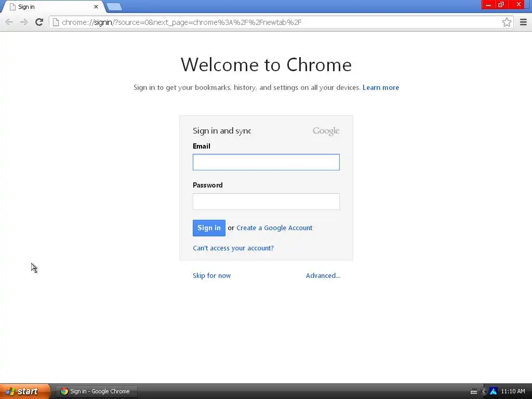Minimize the Chrome window
Image resolution: width=532 pixels, height=399 pixels.
pyautogui.click(x=488, y=4)
